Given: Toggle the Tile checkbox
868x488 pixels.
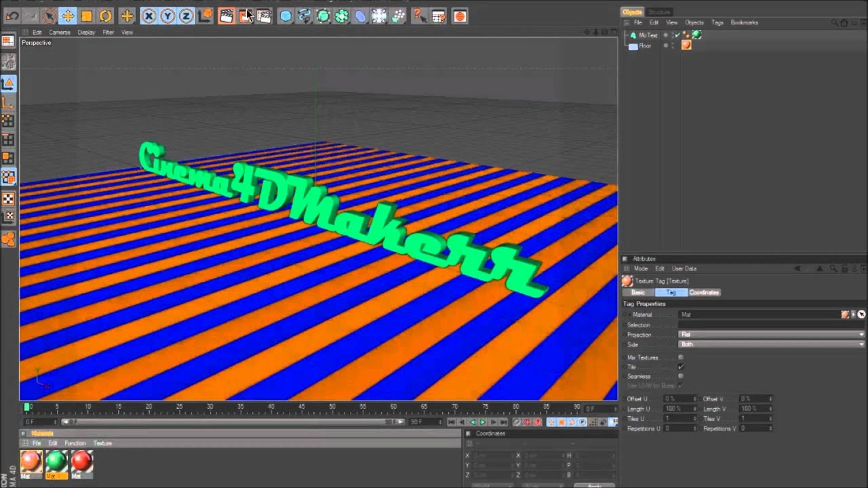Looking at the screenshot, I should [681, 367].
